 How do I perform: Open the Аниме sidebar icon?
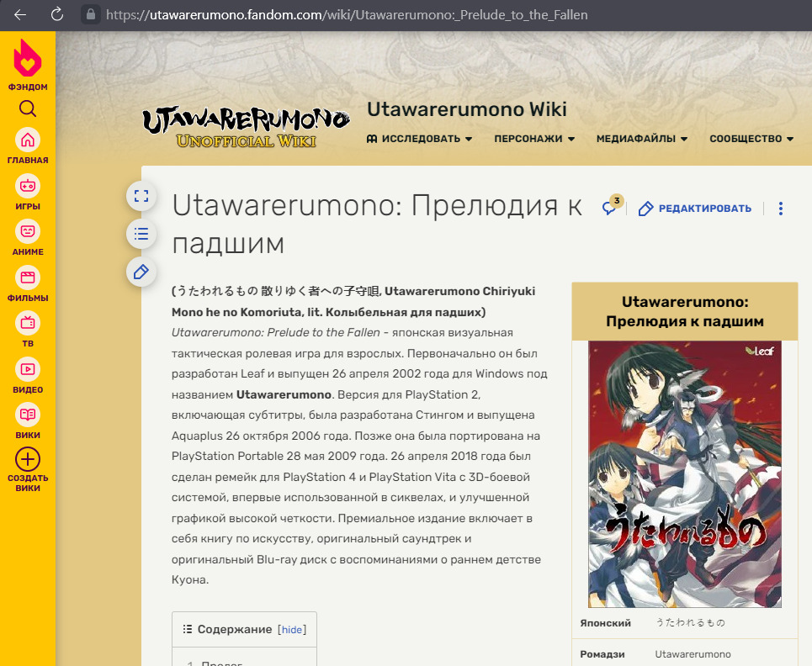tap(28, 231)
